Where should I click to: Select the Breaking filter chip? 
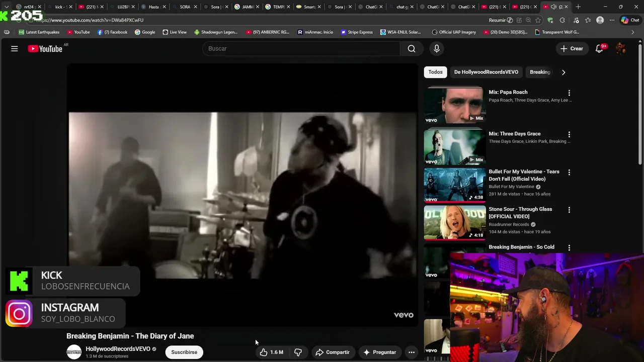(x=540, y=72)
